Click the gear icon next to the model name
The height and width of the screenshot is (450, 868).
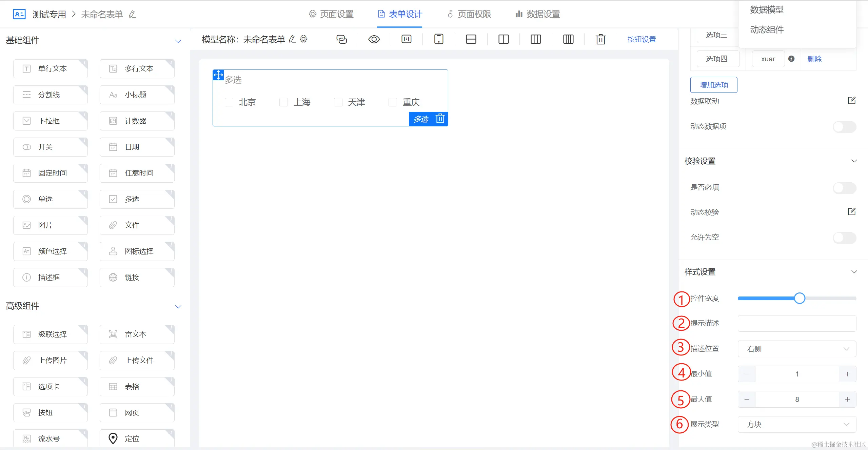click(304, 39)
